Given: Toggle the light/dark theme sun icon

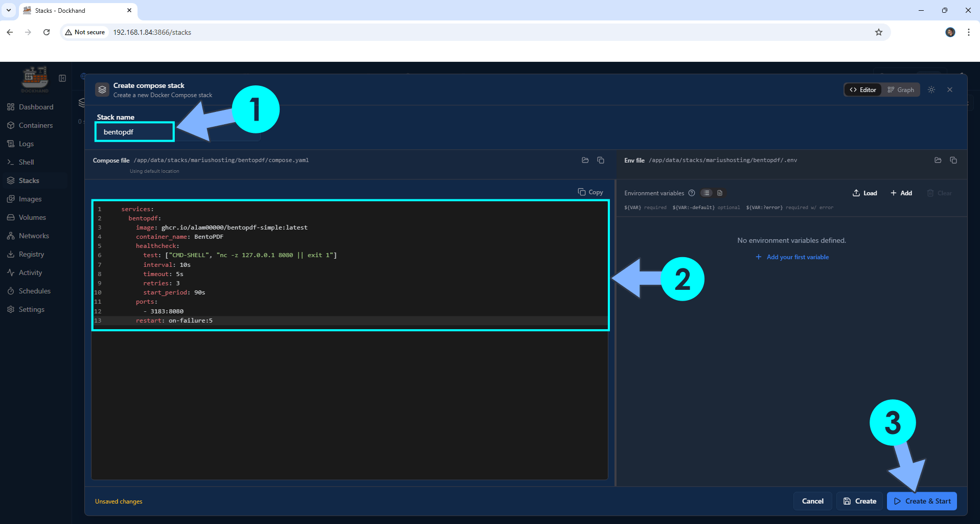Looking at the screenshot, I should click(x=931, y=90).
